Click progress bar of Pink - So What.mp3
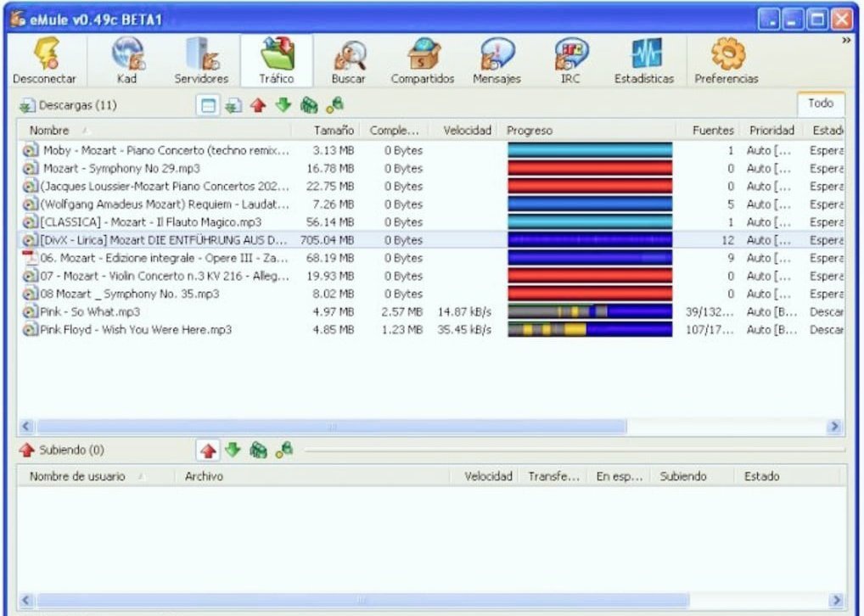This screenshot has width=864, height=616. coord(590,312)
